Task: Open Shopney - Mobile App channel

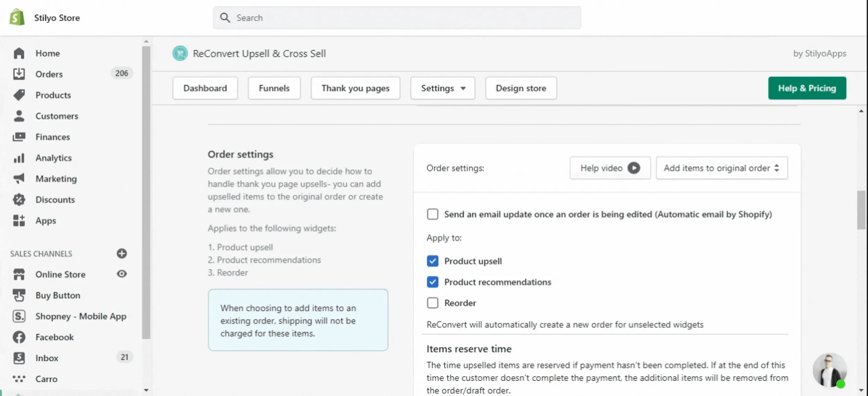Action: [81, 316]
